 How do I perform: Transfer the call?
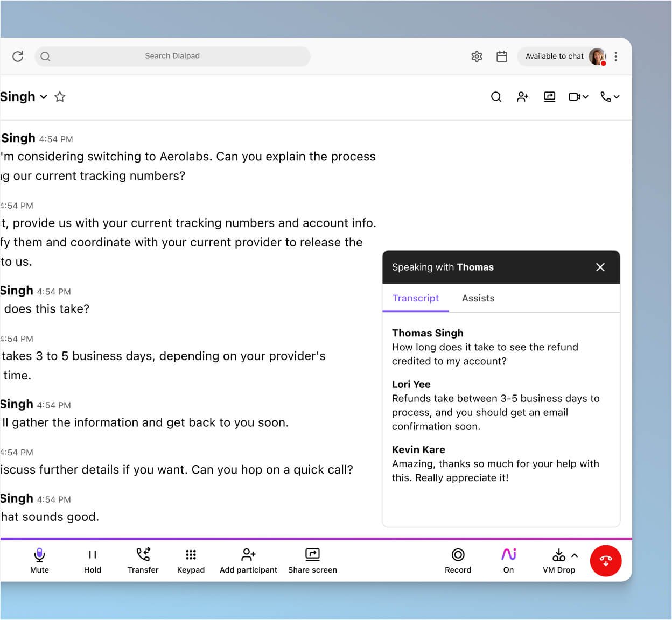point(143,561)
